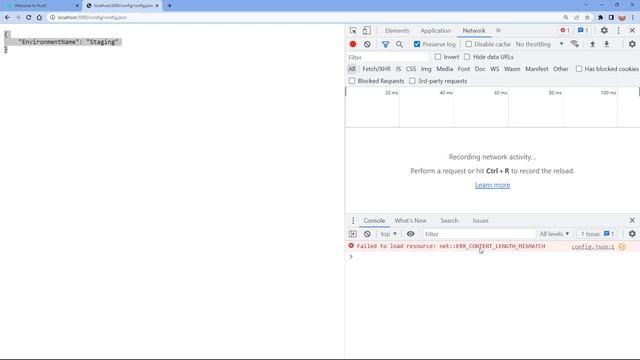Open the Issues drawer tab
This screenshot has width=640, height=360.
pyautogui.click(x=480, y=220)
